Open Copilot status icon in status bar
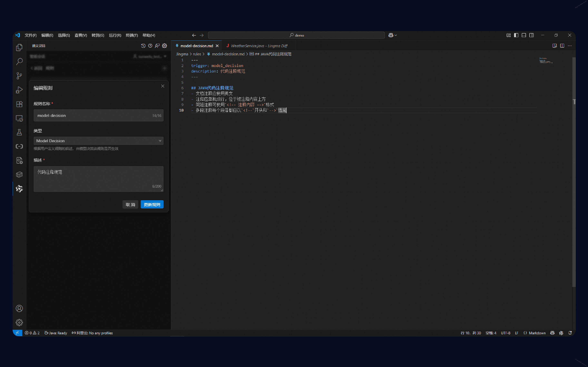The height and width of the screenshot is (367, 588). (552, 333)
